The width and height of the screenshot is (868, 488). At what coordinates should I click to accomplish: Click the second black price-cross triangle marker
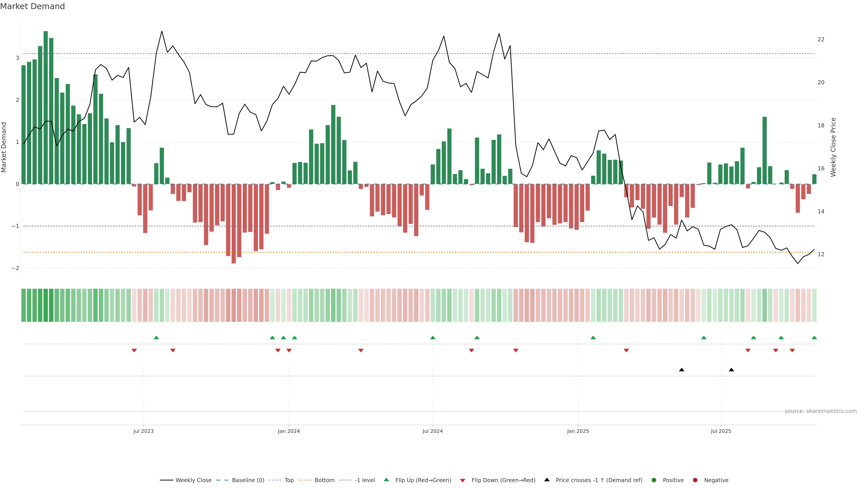[731, 370]
